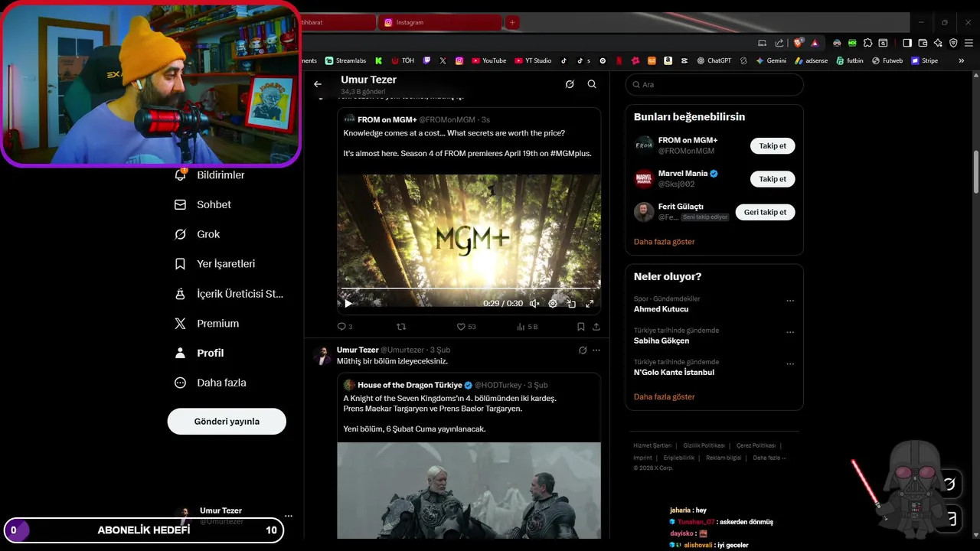Open Grok from the sidebar
Image resolution: width=980 pixels, height=551 pixels.
(198, 234)
